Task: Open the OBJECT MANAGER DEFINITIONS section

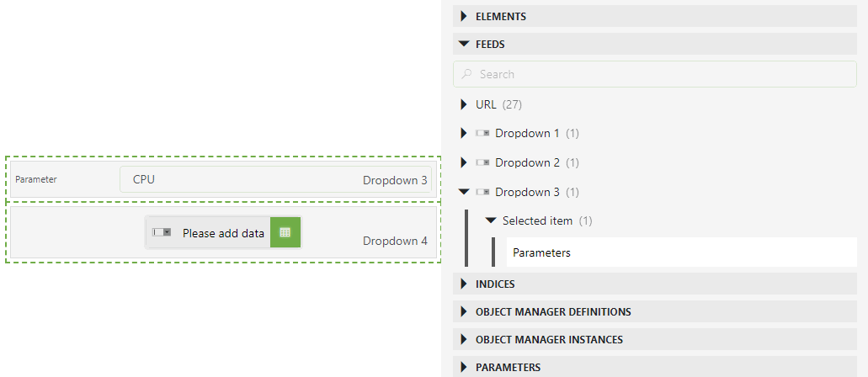Action: click(655, 311)
